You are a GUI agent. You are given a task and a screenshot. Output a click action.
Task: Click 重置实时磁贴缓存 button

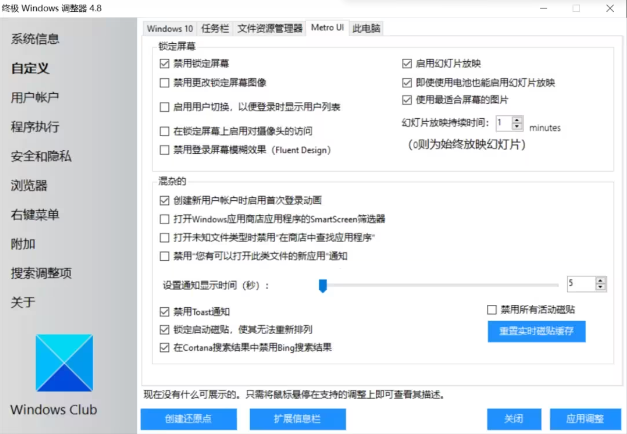pos(537,331)
